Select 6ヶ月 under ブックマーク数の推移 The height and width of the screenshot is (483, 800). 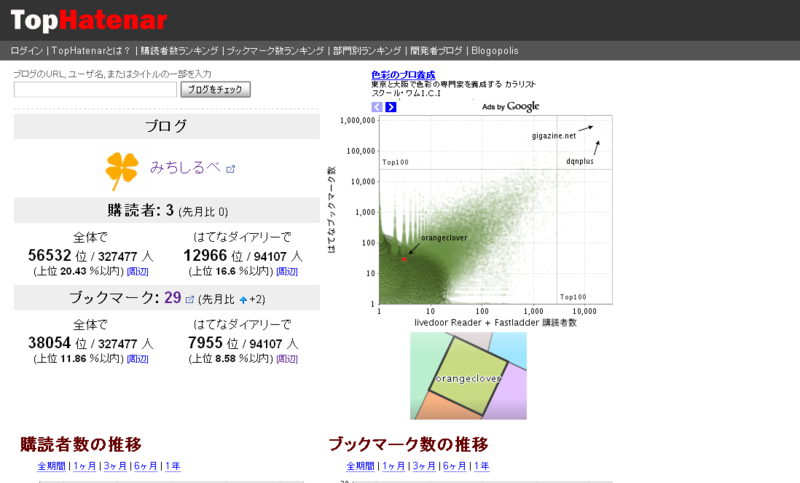455,466
